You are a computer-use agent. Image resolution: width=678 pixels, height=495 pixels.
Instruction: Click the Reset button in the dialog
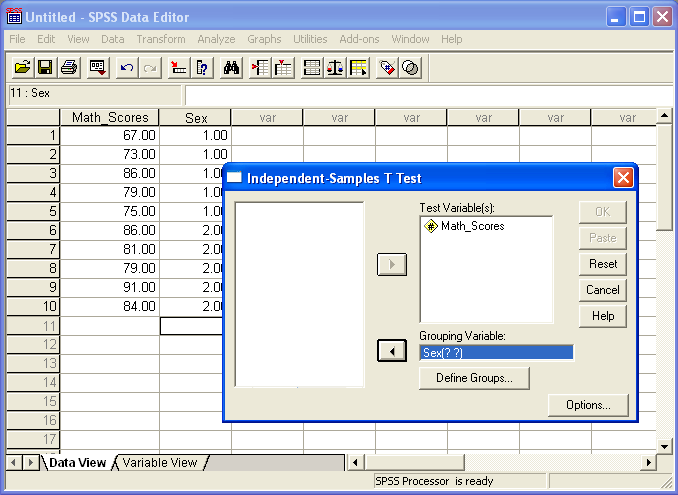click(603, 264)
